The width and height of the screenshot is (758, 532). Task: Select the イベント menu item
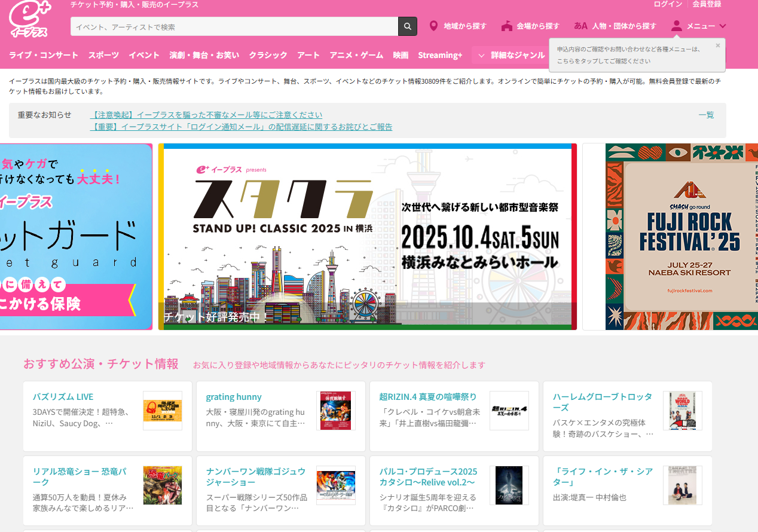tap(144, 56)
